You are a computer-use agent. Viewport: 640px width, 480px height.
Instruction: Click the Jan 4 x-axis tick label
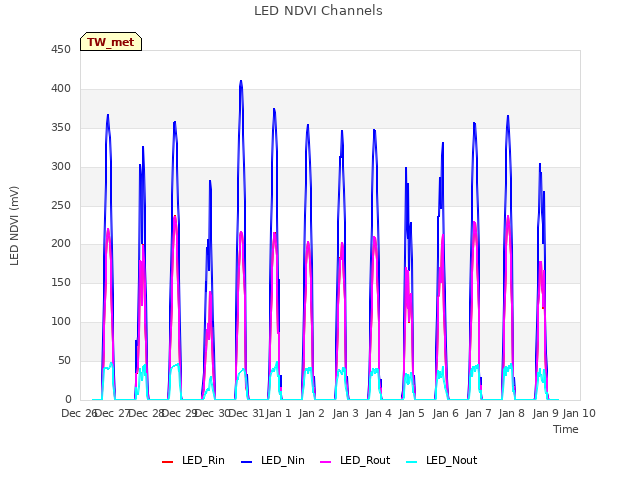pos(378,413)
